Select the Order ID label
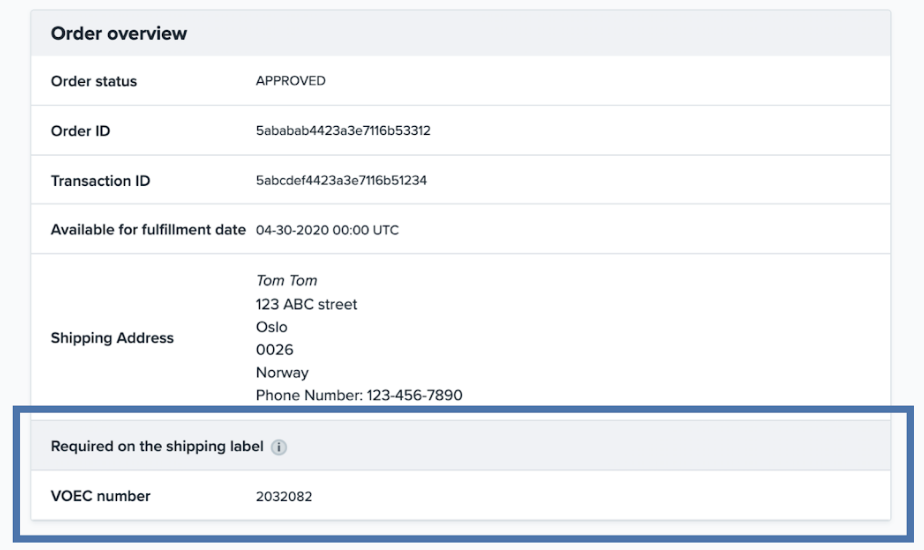 pyautogui.click(x=80, y=131)
